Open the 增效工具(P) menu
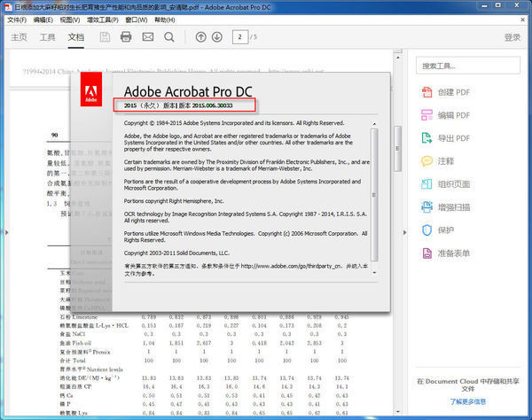This screenshot has width=532, height=420. 103,20
